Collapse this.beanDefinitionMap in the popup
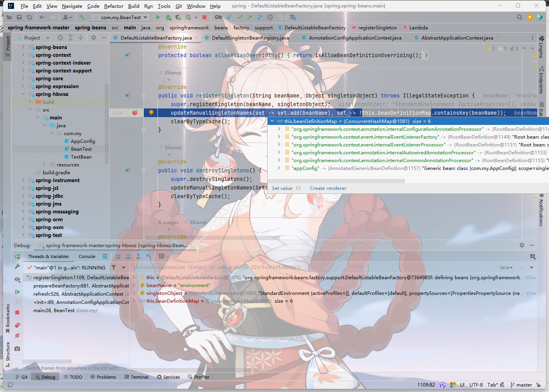 point(272,121)
